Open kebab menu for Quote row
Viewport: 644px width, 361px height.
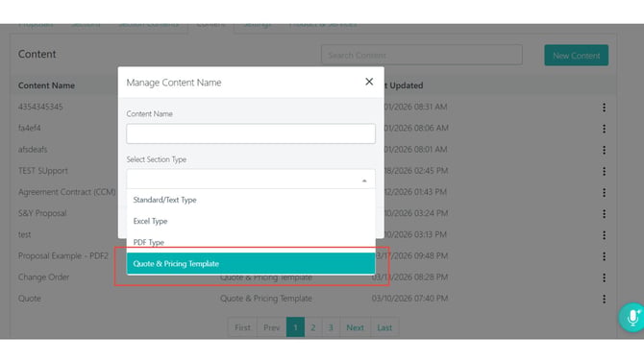click(x=604, y=299)
